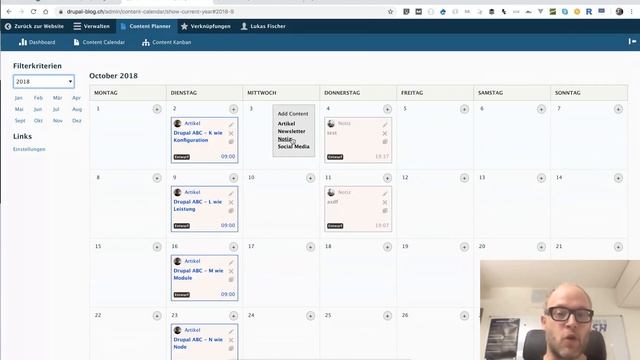Open the Lukas Fischer user menu
This screenshot has width=640, height=360.
(x=263, y=26)
